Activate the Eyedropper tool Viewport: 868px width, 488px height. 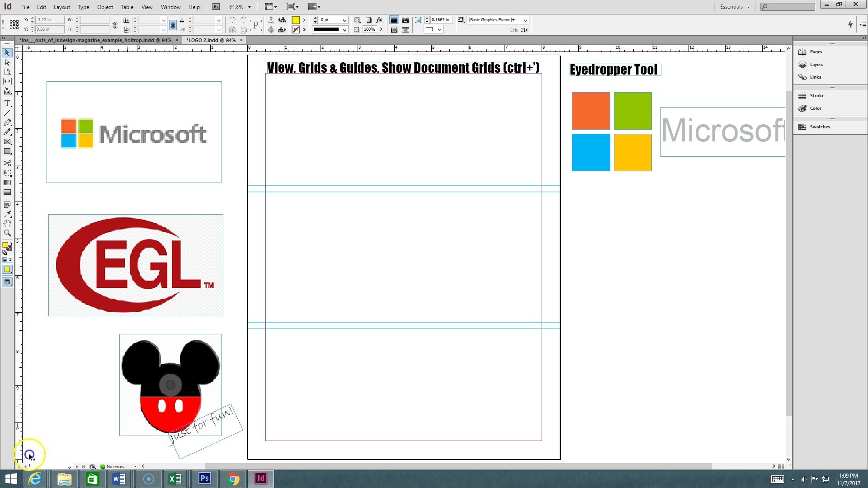pyautogui.click(x=7, y=214)
